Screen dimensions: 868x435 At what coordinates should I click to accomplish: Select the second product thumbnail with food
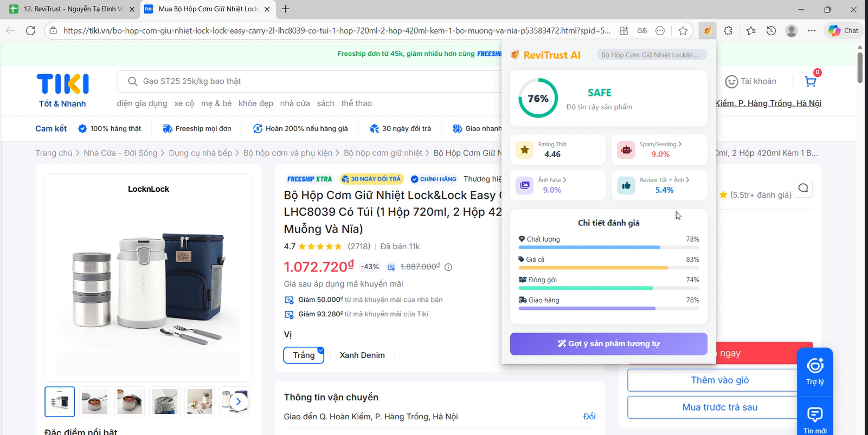(x=94, y=401)
